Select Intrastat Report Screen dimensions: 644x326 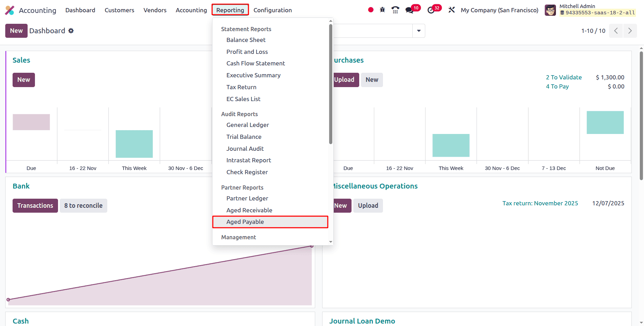270,160
